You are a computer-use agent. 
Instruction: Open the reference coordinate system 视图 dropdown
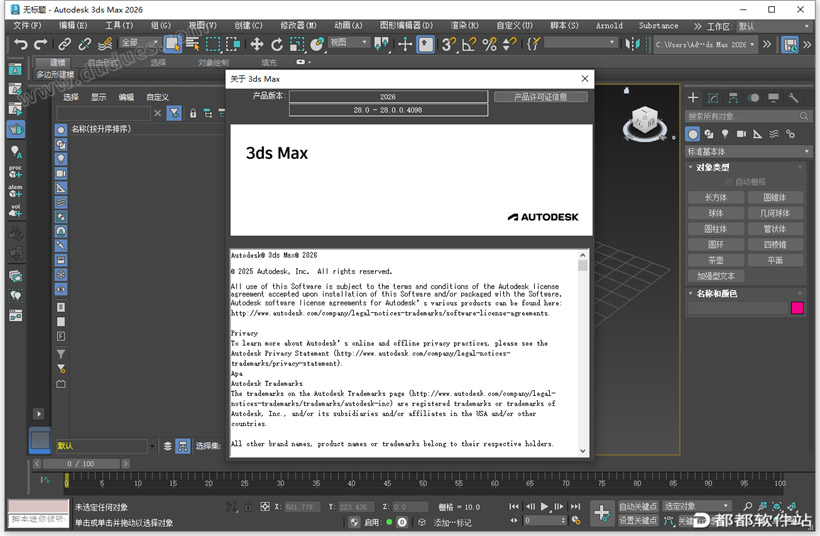click(349, 43)
